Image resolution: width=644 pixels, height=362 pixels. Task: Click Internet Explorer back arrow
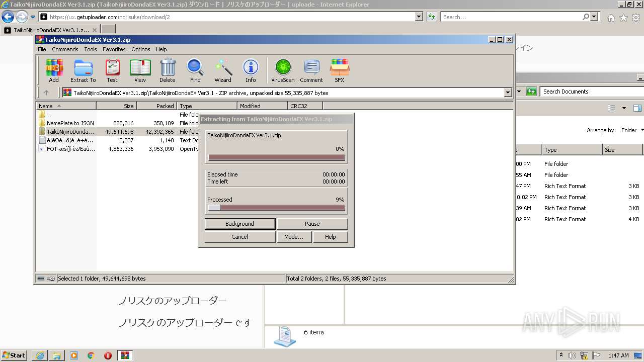tap(8, 17)
